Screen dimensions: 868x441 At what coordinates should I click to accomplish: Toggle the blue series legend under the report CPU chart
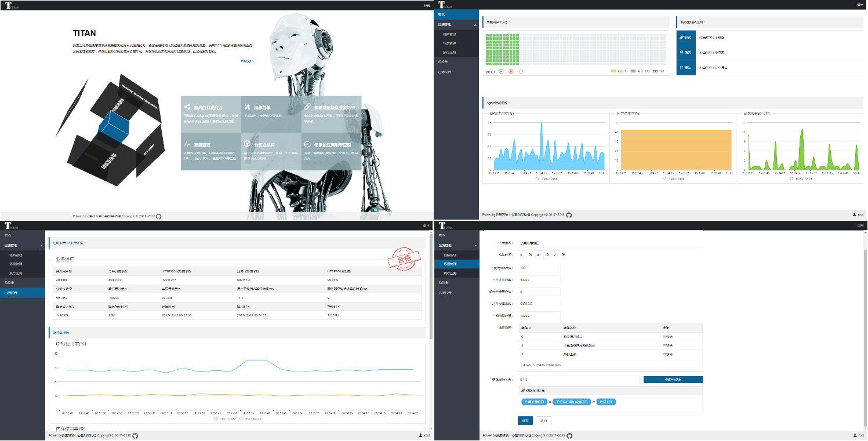(x=224, y=418)
